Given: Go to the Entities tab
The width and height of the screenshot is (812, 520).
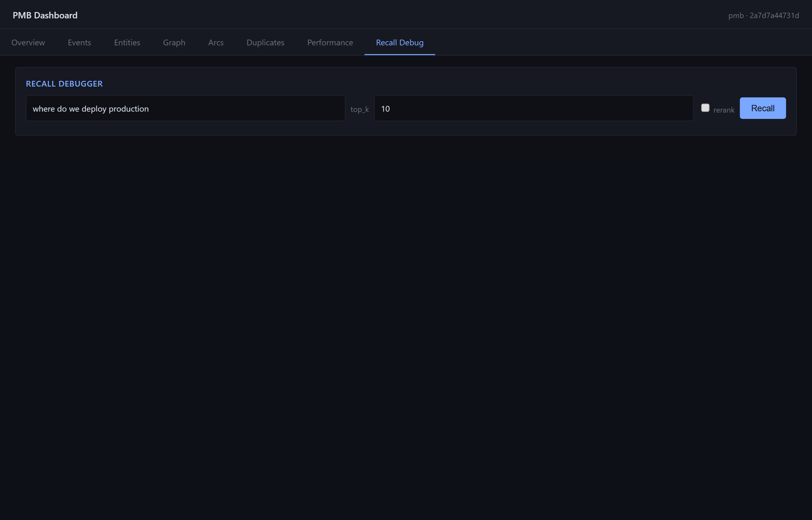Looking at the screenshot, I should (x=127, y=42).
